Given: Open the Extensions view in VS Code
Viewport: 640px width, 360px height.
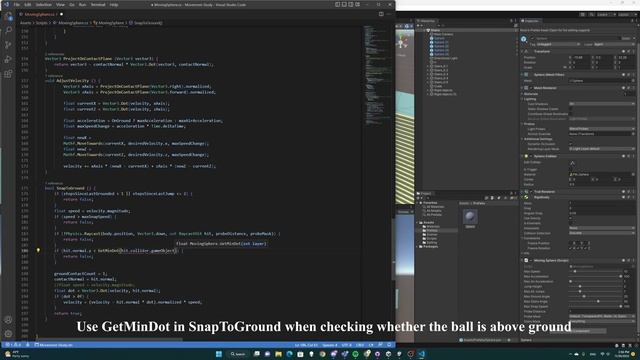Looking at the screenshot, I should [x=8, y=74].
